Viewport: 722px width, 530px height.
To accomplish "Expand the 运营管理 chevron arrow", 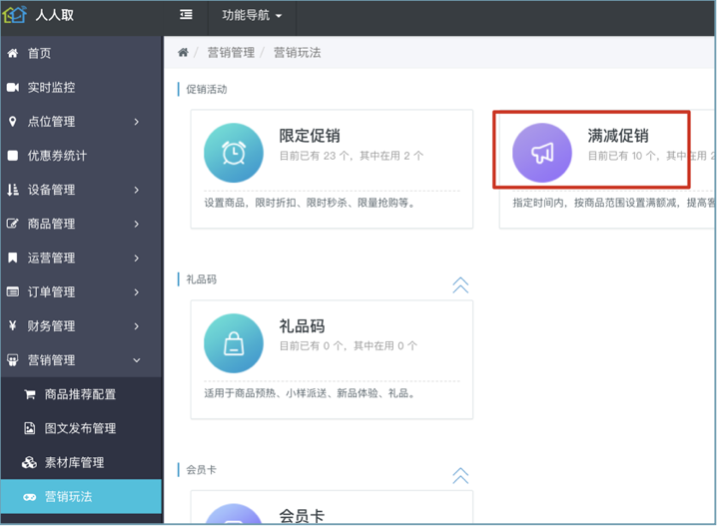I will pyautogui.click(x=136, y=258).
